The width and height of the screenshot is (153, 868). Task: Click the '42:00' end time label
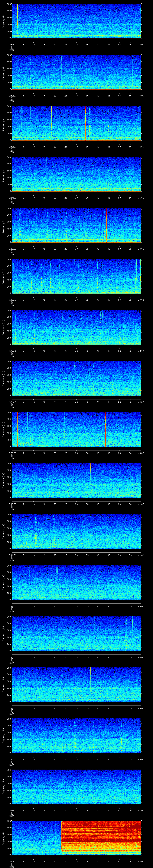pyautogui.click(x=141, y=555)
